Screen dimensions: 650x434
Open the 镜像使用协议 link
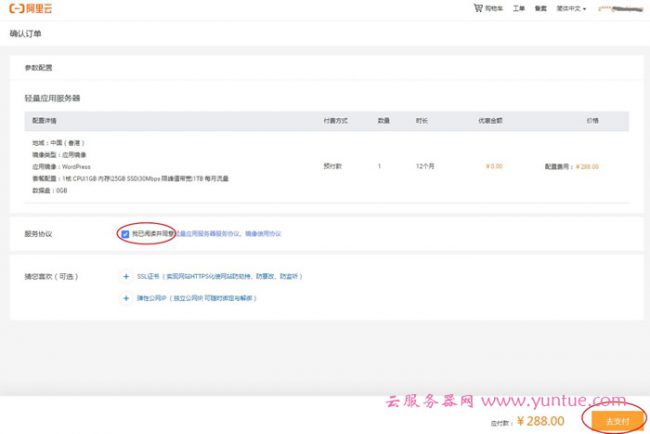[263, 233]
